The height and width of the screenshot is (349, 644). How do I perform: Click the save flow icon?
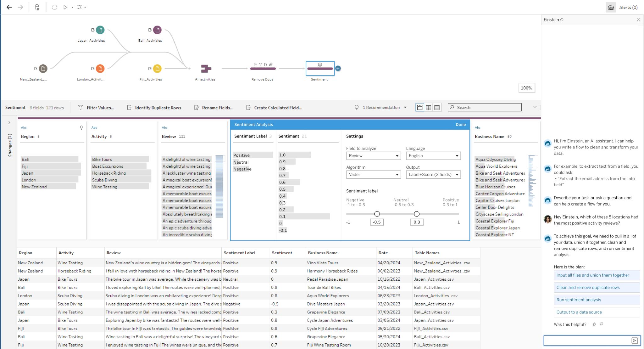(x=37, y=7)
